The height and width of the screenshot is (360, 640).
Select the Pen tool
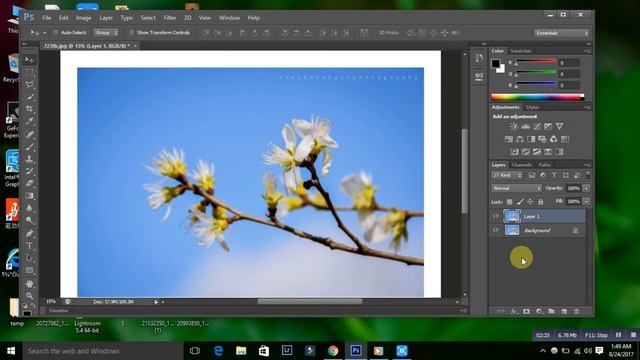coord(29,233)
